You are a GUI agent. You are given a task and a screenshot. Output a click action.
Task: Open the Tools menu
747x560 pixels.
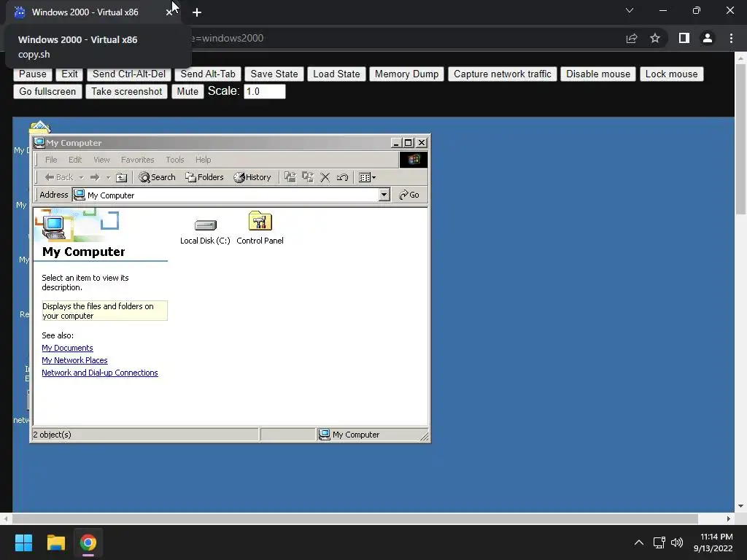[x=175, y=160]
